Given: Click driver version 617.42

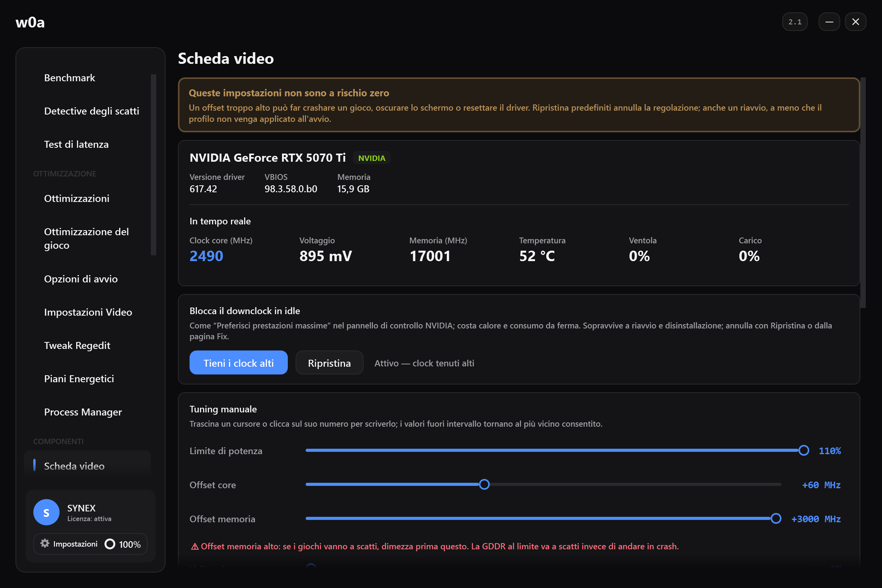Looking at the screenshot, I should coord(203,189).
